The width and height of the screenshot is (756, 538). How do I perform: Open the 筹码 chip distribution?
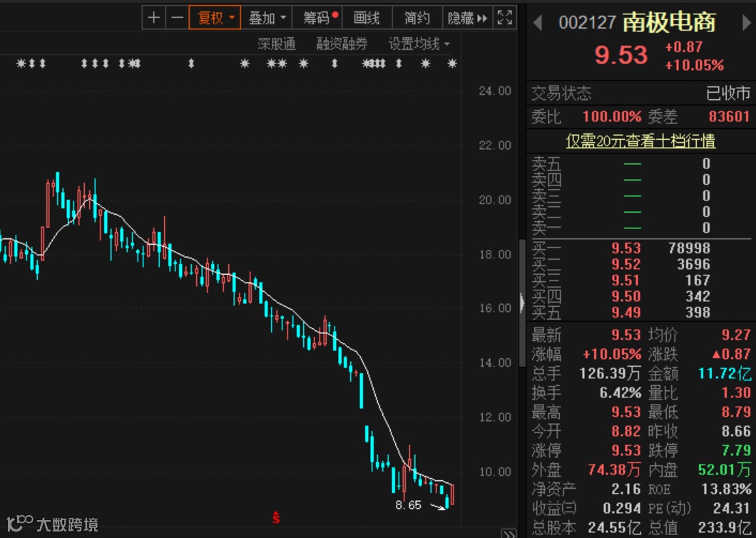[x=317, y=18]
